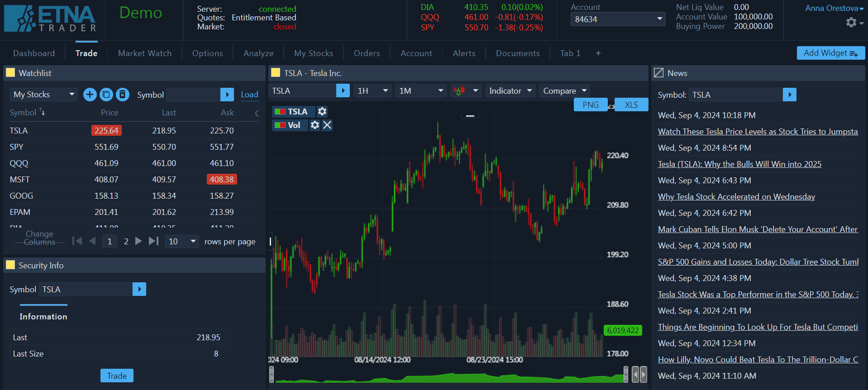This screenshot has width=868, height=390.
Task: Copy the My Stocks watchlist
Action: (106, 95)
